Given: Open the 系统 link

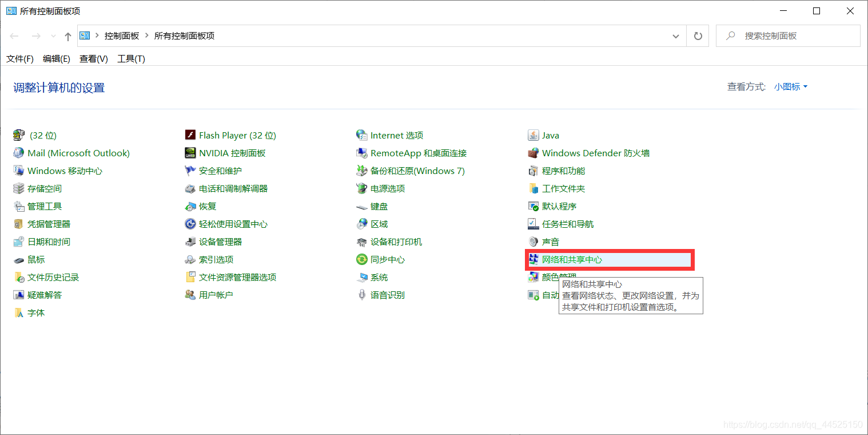Looking at the screenshot, I should click(379, 277).
